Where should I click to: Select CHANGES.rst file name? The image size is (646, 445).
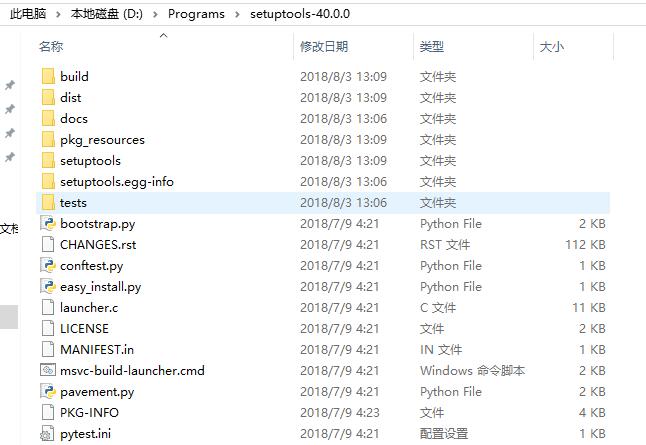[x=98, y=245]
